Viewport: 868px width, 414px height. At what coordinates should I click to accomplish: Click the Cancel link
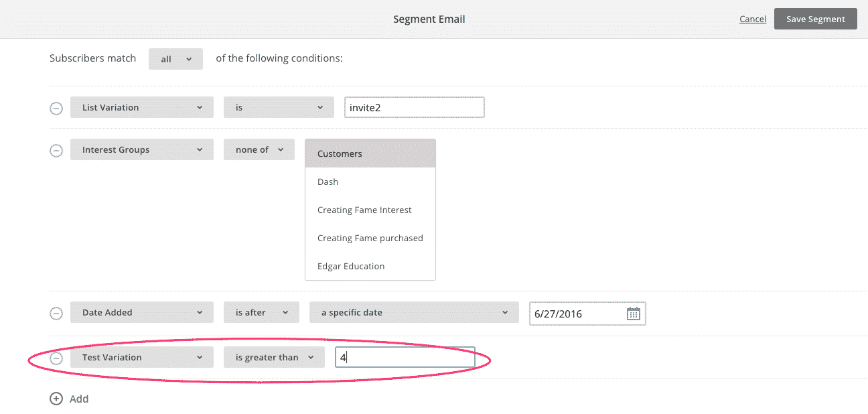tap(753, 19)
